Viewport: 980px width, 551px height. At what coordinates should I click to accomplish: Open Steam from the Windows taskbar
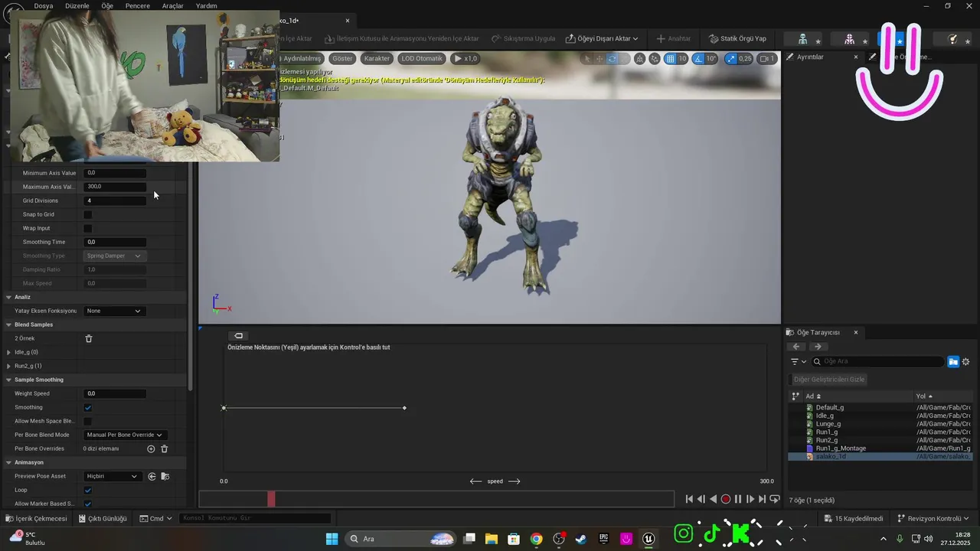point(581,539)
